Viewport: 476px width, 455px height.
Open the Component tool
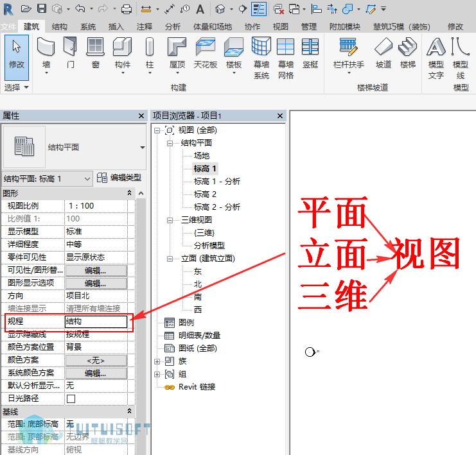(x=122, y=55)
